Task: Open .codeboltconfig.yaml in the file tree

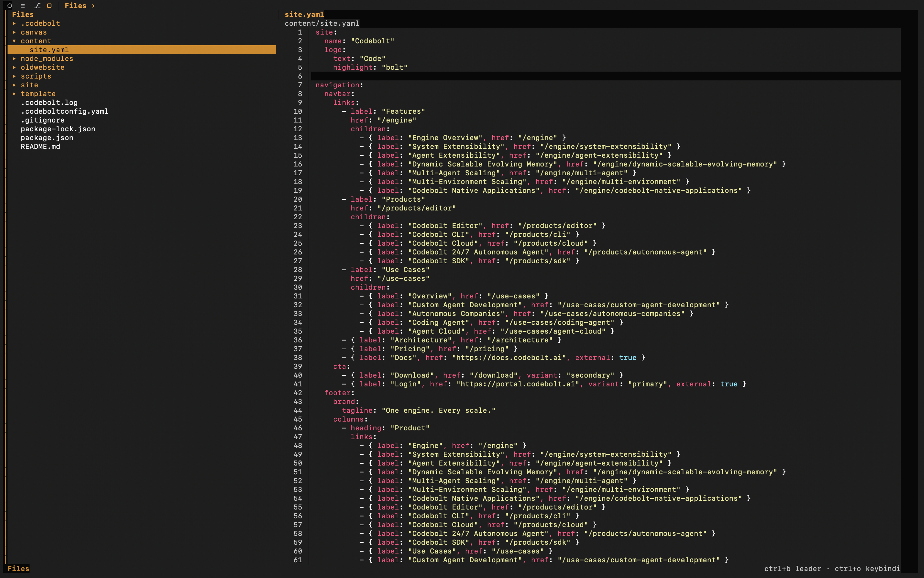Action: 64,111
